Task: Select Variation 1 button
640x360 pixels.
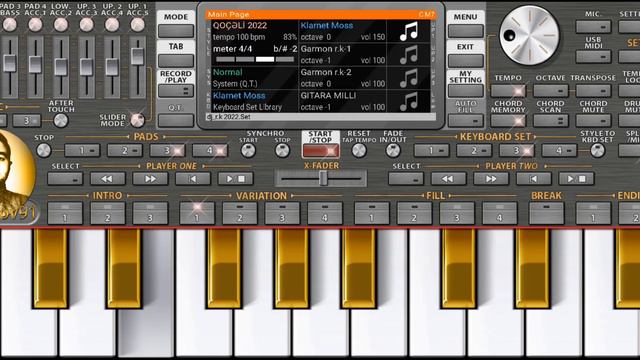Action: coord(197,213)
